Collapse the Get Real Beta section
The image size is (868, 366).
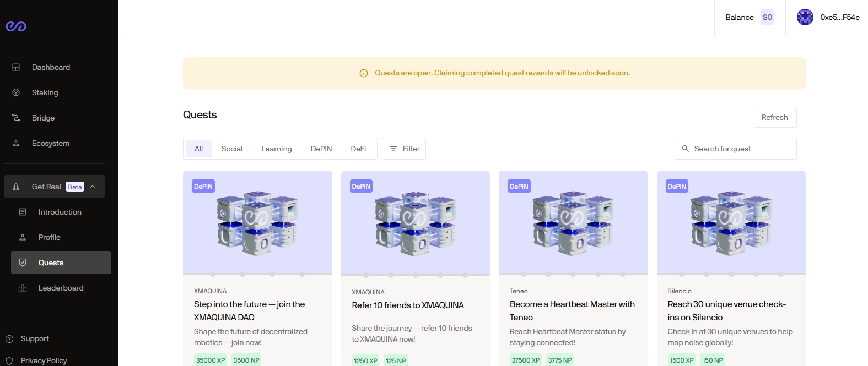point(93,187)
